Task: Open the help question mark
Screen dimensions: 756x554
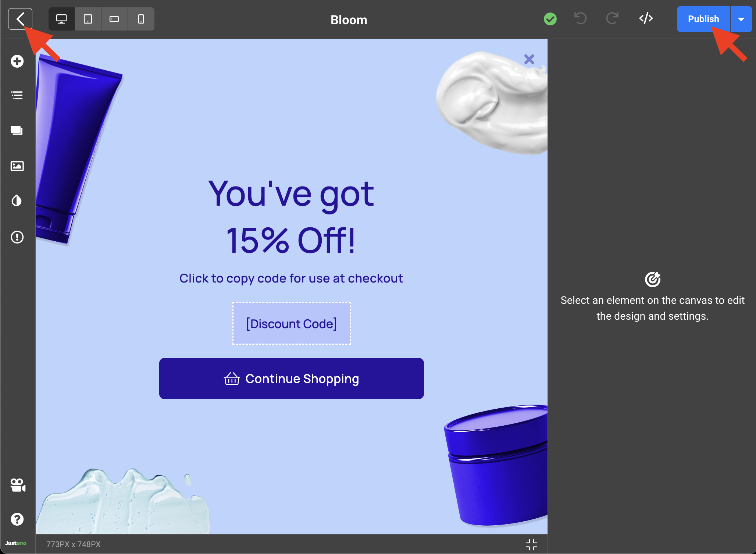Action: point(17,519)
